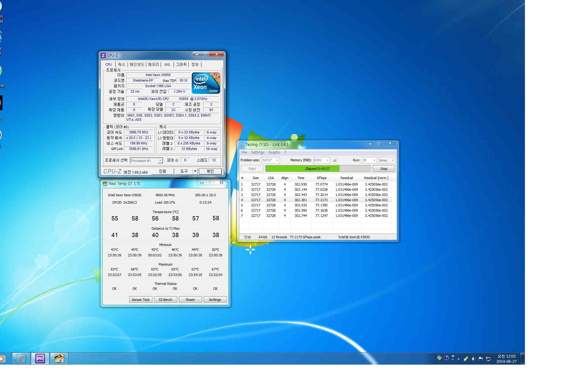
Task: Open the Processor #1 selection dropdown
Action: click(146, 161)
